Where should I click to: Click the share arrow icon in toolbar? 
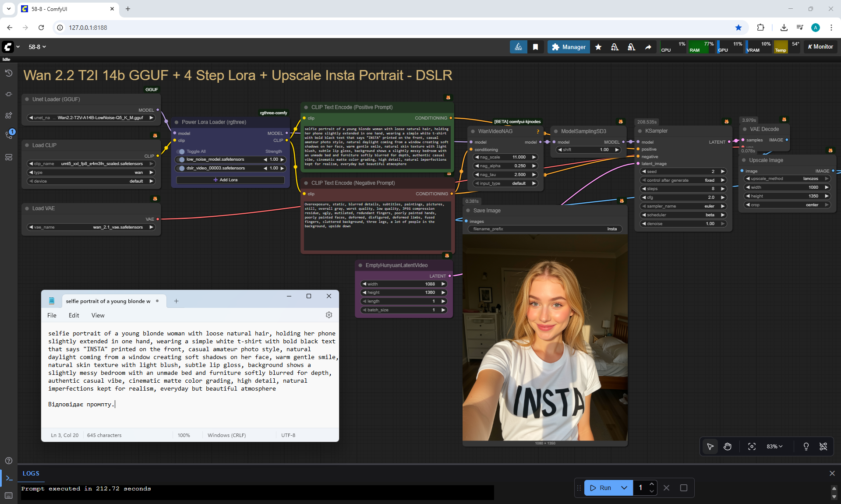(648, 47)
